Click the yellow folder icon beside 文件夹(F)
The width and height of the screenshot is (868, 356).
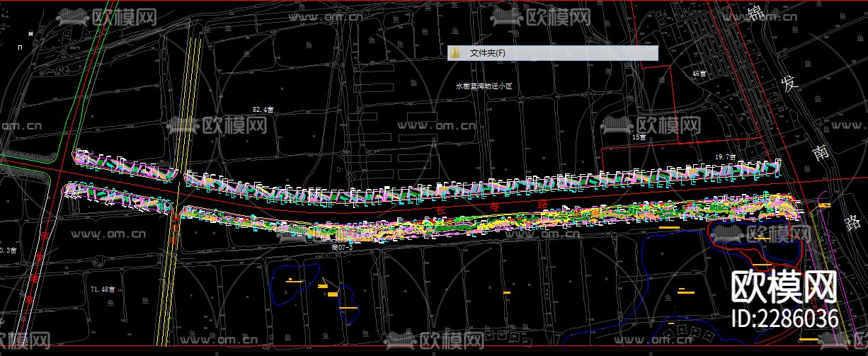(457, 53)
